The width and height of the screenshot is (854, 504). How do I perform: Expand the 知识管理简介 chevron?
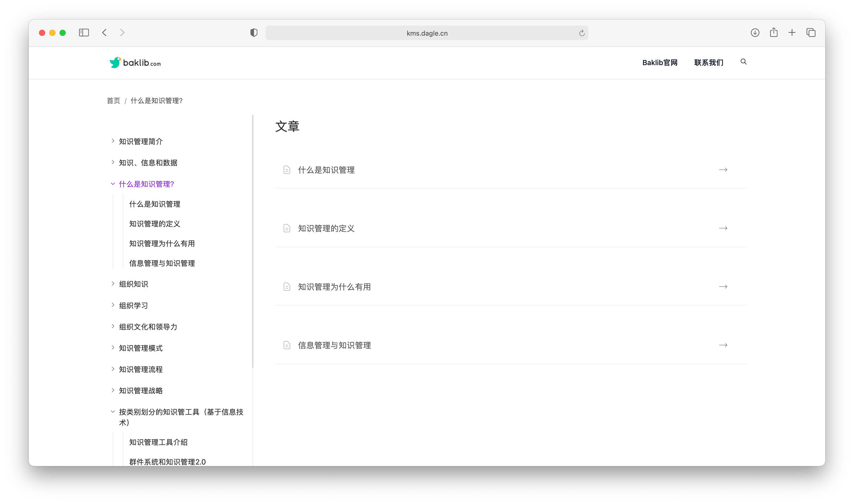pyautogui.click(x=113, y=141)
